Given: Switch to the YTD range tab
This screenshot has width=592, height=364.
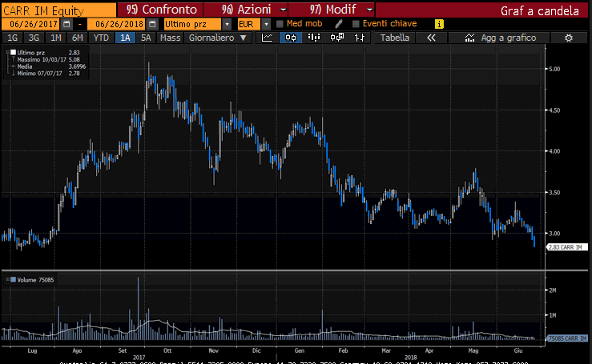Looking at the screenshot, I should [x=101, y=38].
